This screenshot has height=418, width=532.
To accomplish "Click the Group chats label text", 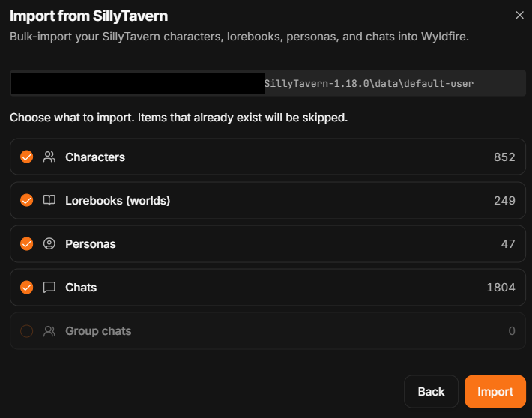I will point(98,331).
